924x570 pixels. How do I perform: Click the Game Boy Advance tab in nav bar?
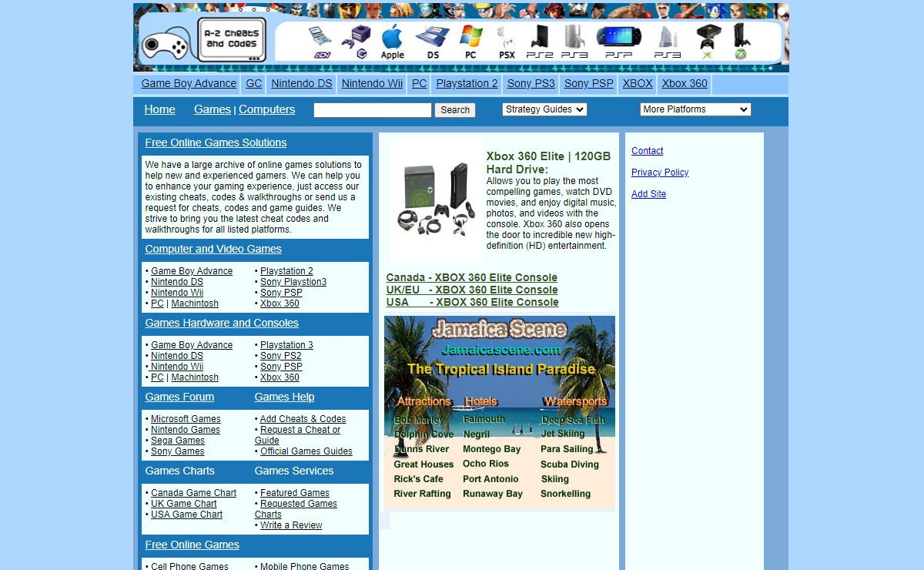189,84
